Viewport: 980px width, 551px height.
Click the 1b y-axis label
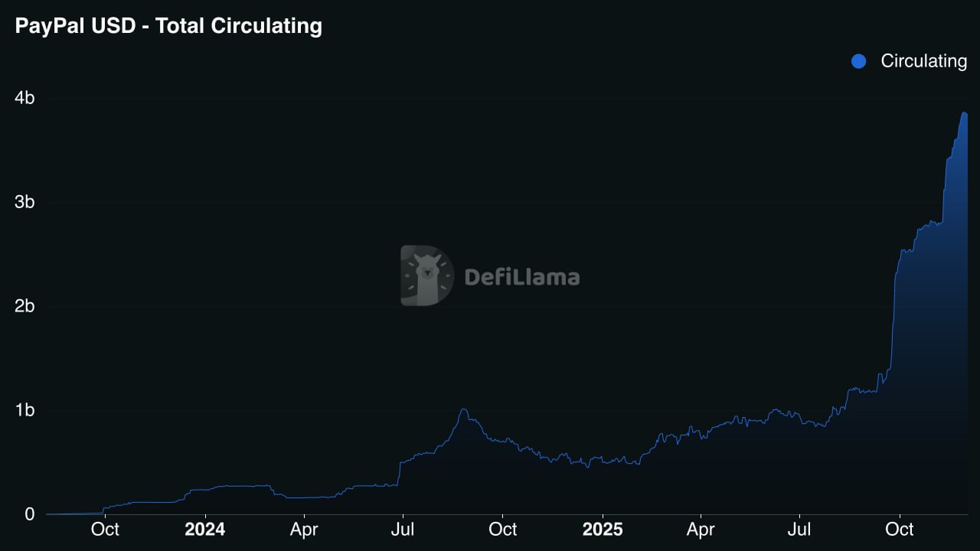coord(25,410)
